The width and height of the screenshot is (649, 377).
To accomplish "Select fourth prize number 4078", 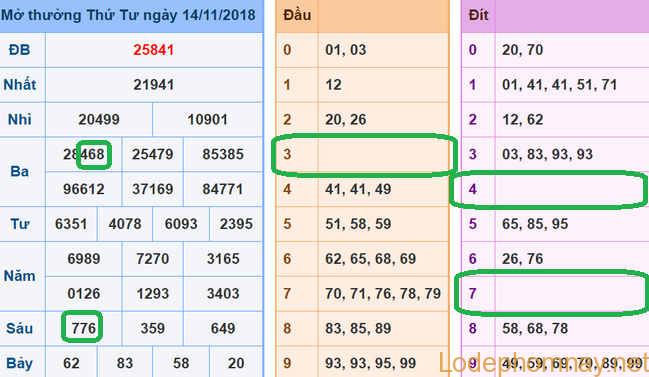I will [125, 224].
